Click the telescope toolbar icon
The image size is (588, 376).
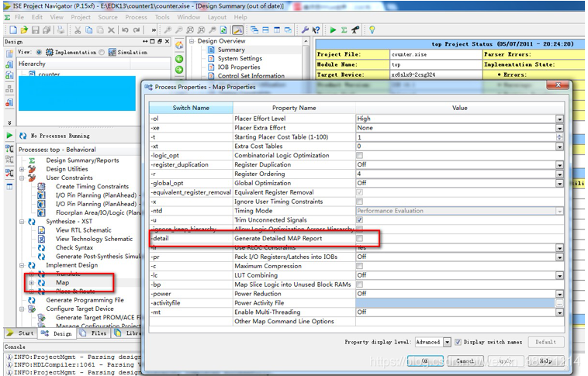point(355,30)
